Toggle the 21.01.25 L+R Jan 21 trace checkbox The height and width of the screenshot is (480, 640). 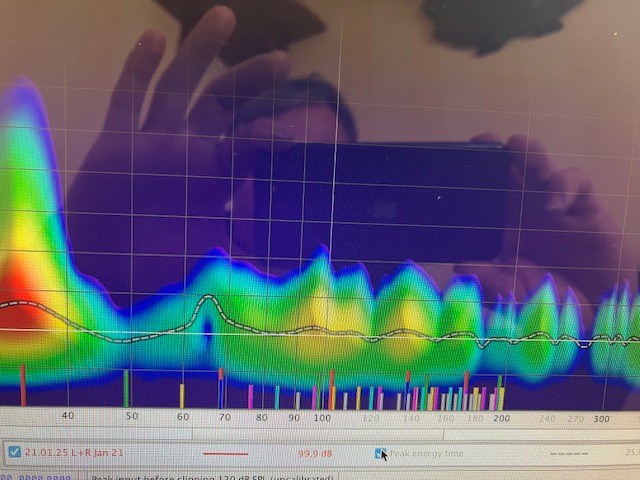click(x=14, y=452)
